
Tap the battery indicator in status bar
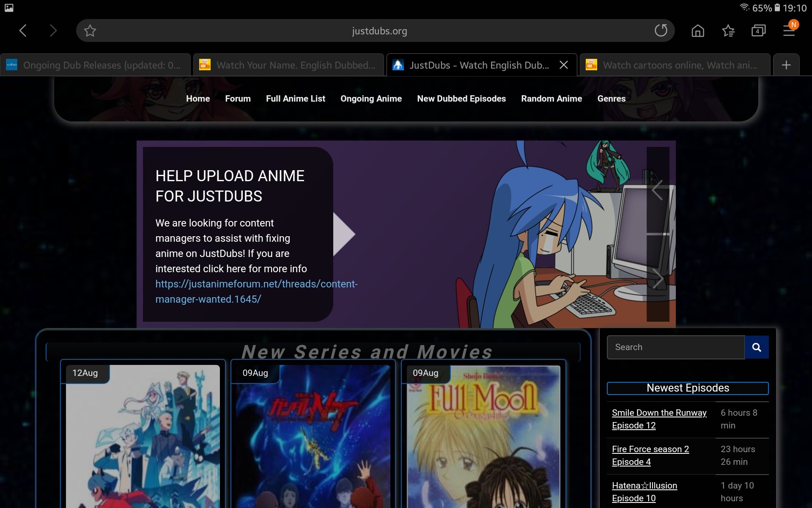[777, 8]
